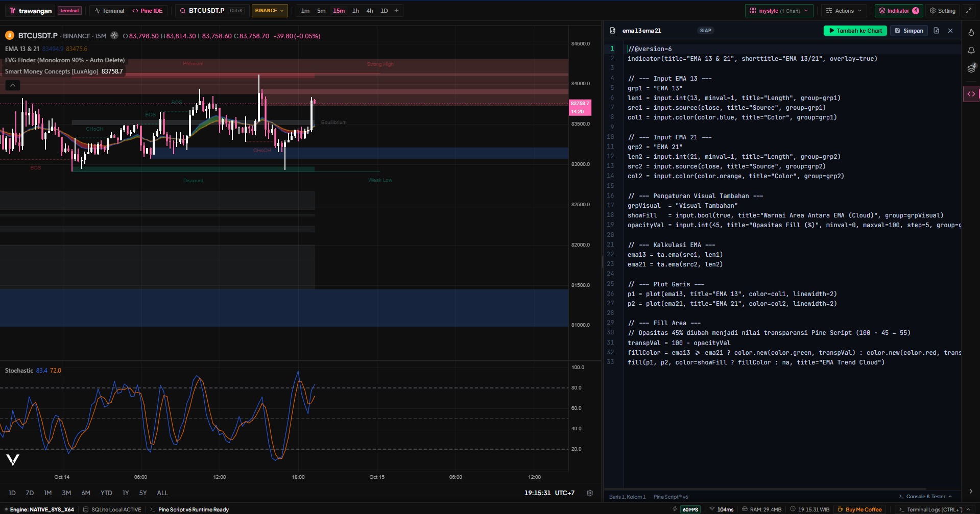This screenshot has width=980, height=514.
Task: Select the 15m timeframe
Action: coord(339,11)
